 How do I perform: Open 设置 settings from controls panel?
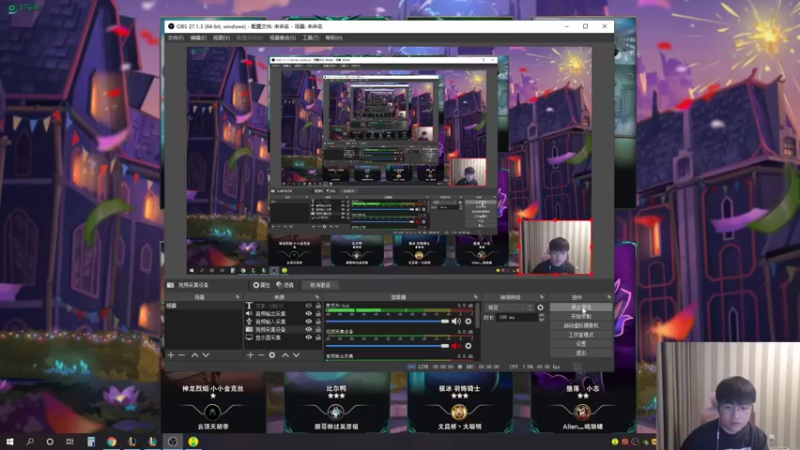click(581, 344)
